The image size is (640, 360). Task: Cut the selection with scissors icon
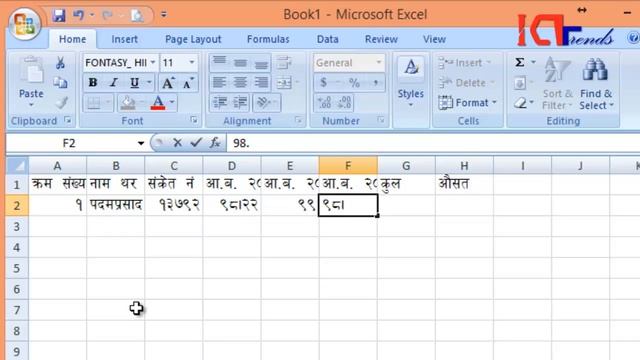(60, 62)
